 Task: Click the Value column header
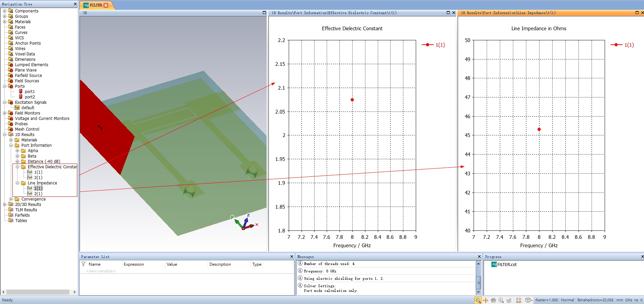(187, 264)
